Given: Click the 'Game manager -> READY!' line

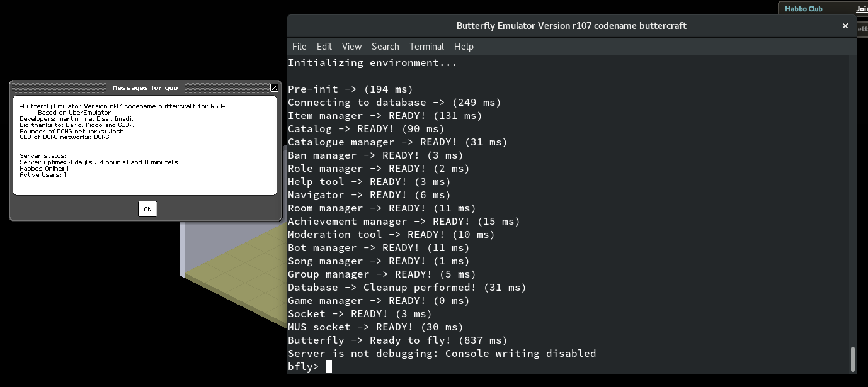Looking at the screenshot, I should coord(379,301).
